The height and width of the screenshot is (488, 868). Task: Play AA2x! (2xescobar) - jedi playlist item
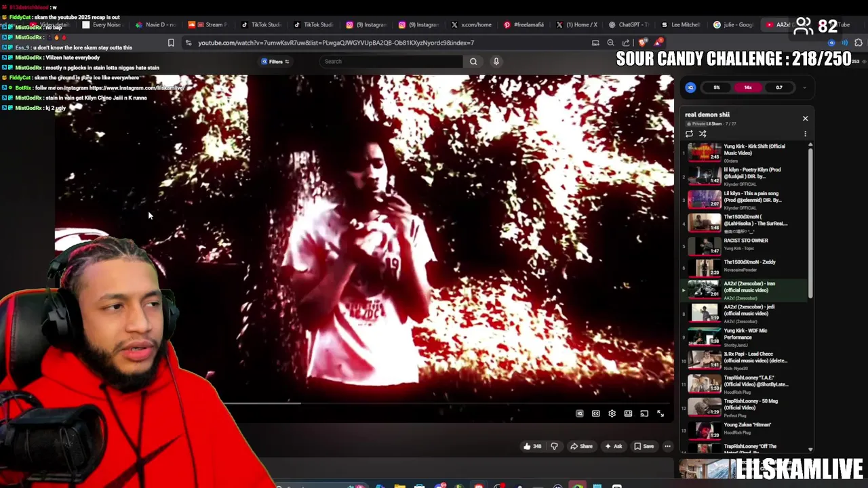(x=745, y=313)
